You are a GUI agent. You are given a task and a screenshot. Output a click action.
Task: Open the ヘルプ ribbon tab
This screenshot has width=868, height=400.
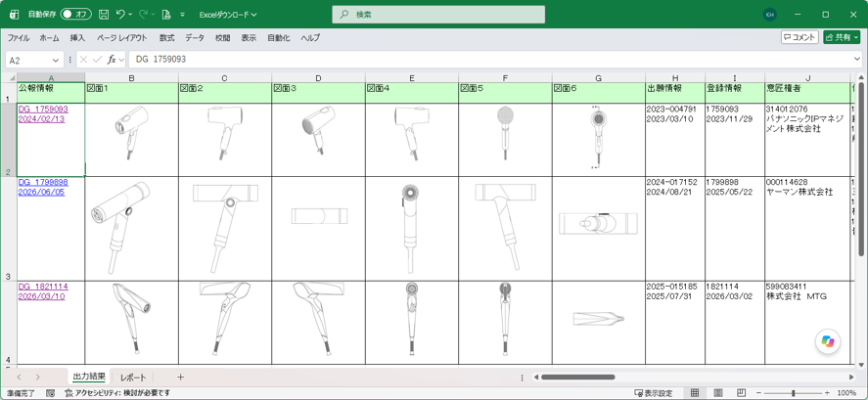point(310,37)
